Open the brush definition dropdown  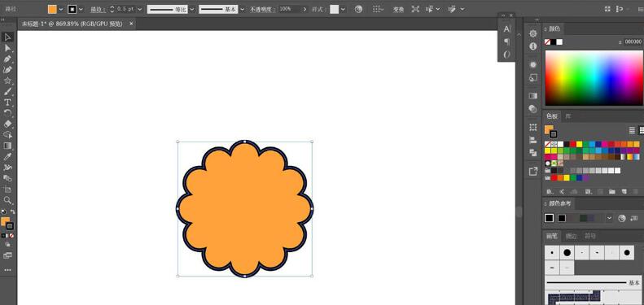pyautogui.click(x=243, y=9)
